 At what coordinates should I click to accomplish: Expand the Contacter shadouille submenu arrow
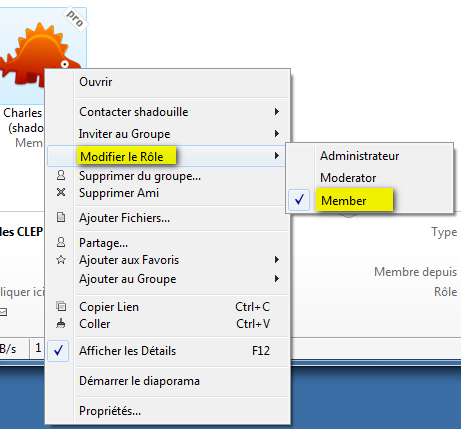pyautogui.click(x=277, y=112)
